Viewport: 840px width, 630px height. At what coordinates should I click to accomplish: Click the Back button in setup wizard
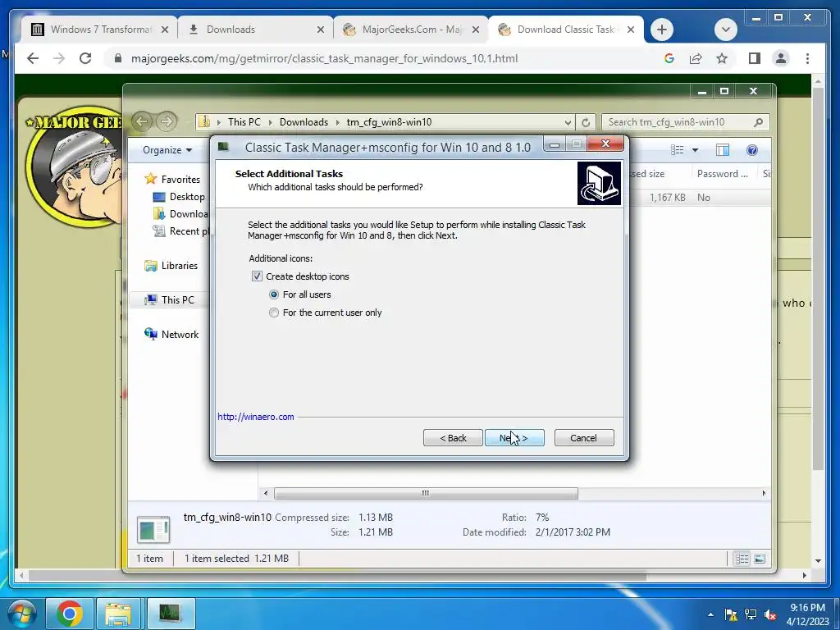pos(453,438)
